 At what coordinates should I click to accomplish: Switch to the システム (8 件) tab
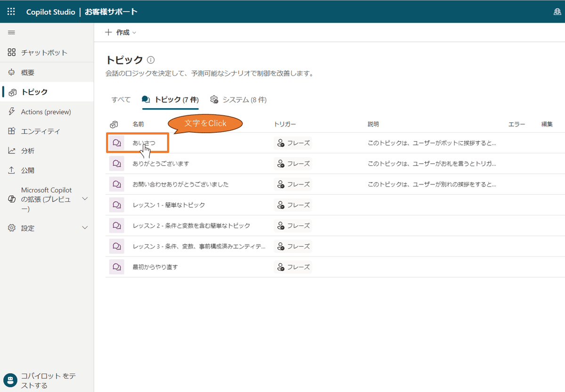239,100
